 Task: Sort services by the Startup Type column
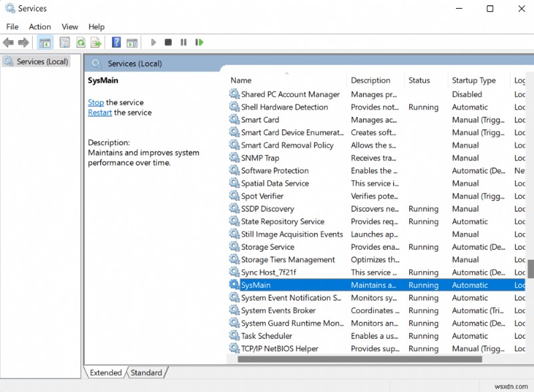(x=475, y=80)
